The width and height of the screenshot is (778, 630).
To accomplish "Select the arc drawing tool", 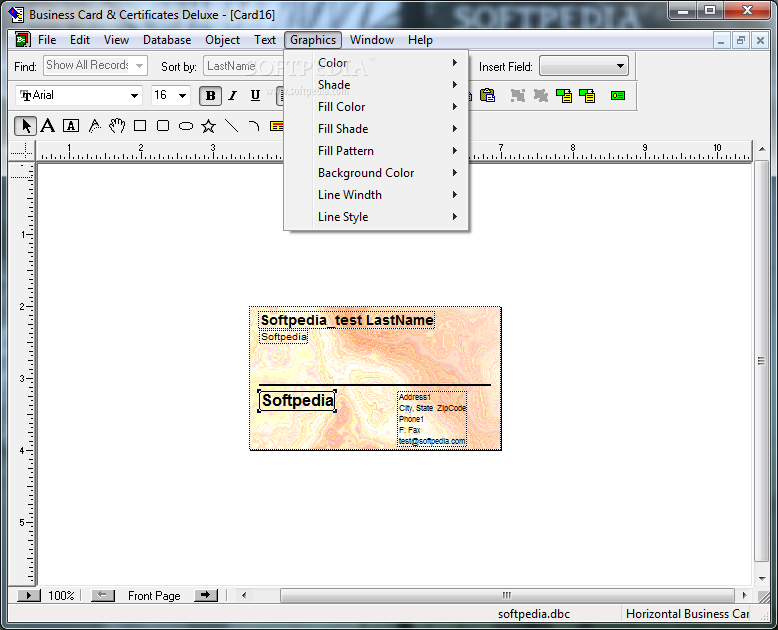I will (x=254, y=126).
